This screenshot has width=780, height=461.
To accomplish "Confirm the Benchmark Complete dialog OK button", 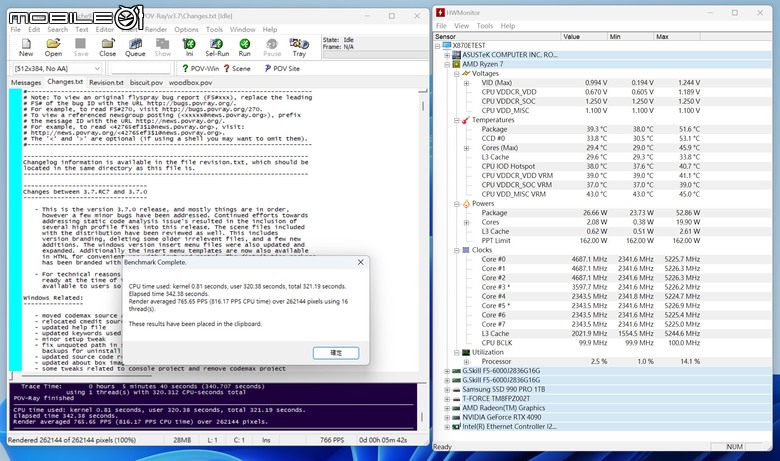I will [x=336, y=353].
